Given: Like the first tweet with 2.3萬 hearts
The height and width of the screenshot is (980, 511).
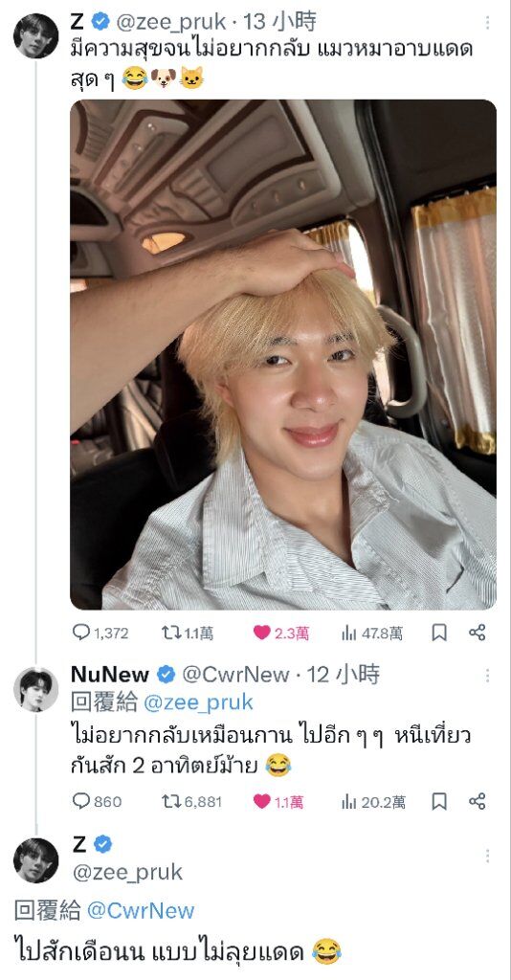Looking at the screenshot, I should coord(262,634).
